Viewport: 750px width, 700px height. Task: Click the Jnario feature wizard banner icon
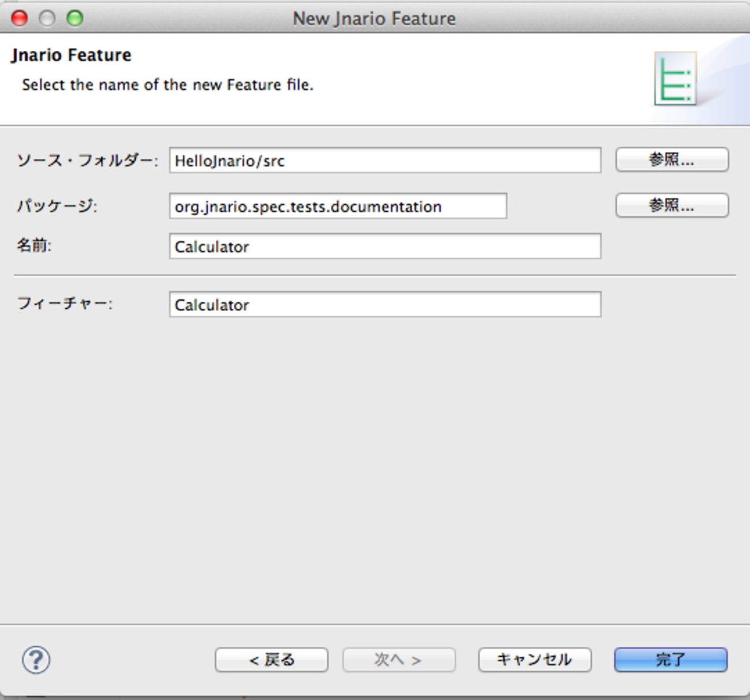[675, 78]
